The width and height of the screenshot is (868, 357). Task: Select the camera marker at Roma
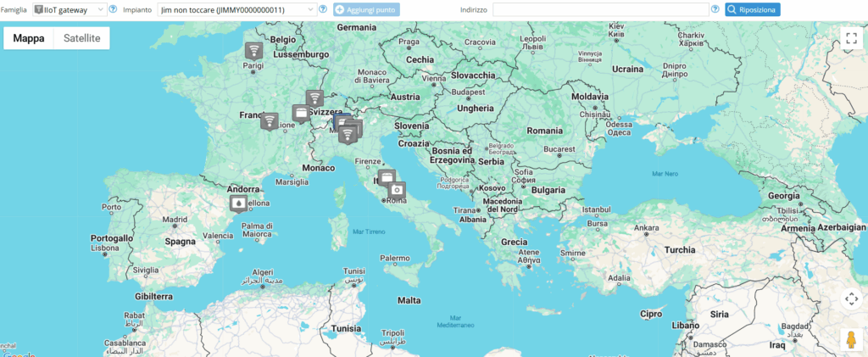[x=397, y=191]
